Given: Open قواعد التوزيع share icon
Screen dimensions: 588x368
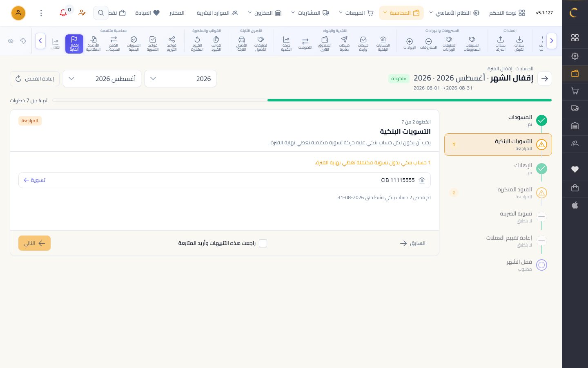Looking at the screenshot, I should pyautogui.click(x=171, y=43).
